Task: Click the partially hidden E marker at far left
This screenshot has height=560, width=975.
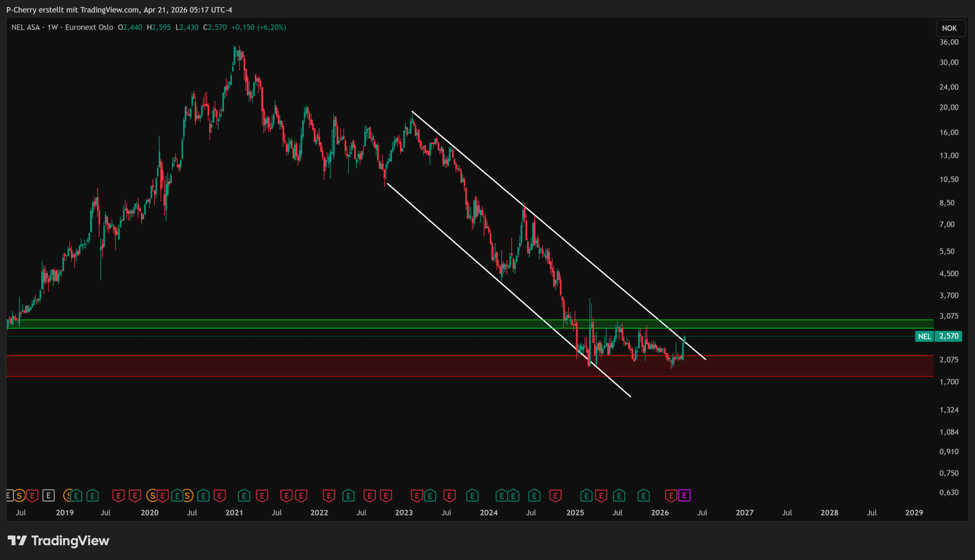Action: coord(9,495)
